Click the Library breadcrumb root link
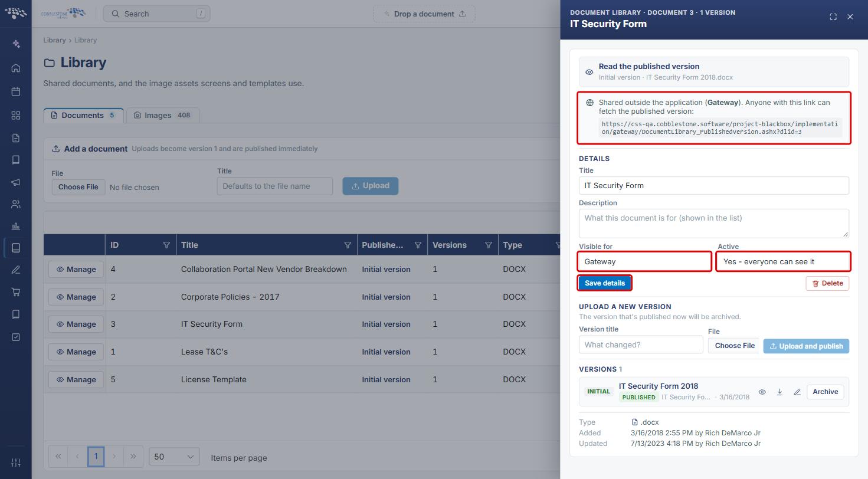 (x=54, y=40)
